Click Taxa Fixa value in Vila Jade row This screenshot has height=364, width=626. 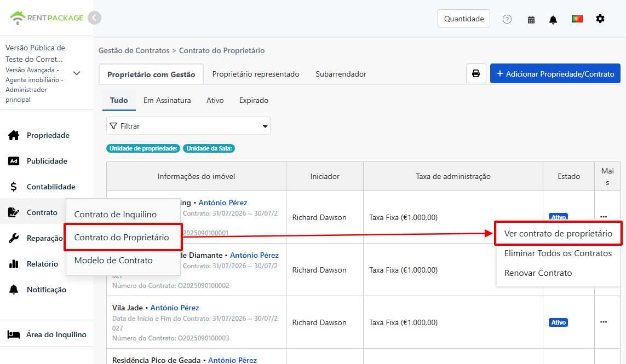click(403, 322)
